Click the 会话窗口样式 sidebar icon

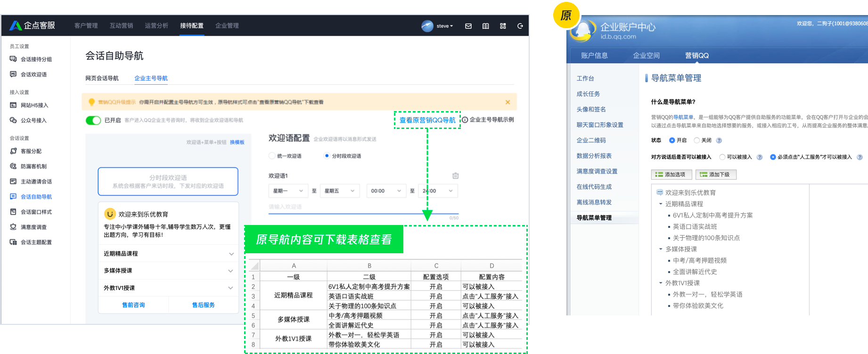(13, 212)
